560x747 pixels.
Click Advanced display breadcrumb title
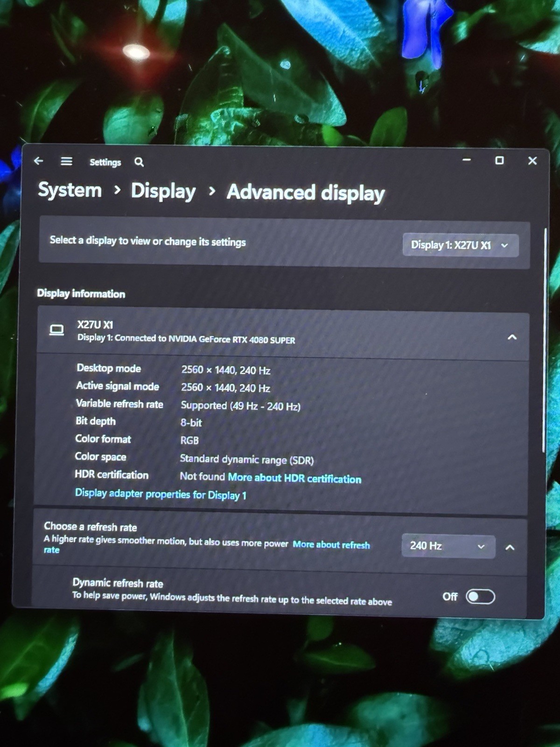(x=306, y=192)
